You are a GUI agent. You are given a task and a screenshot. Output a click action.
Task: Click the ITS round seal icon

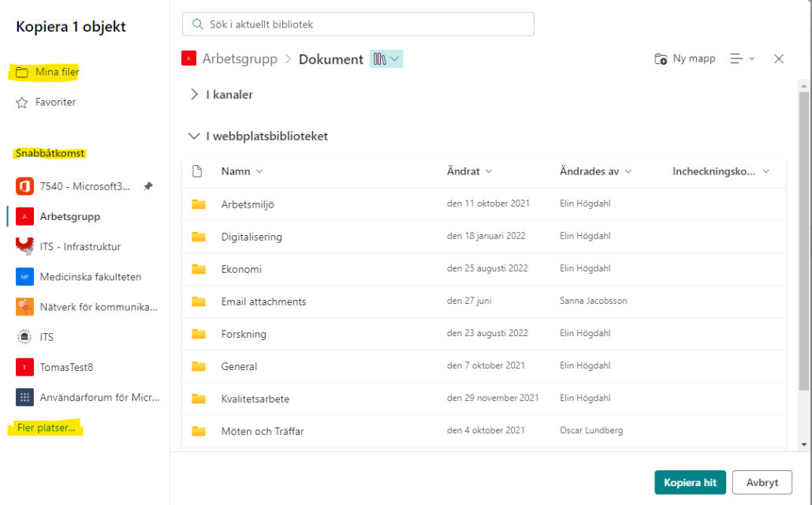point(24,336)
